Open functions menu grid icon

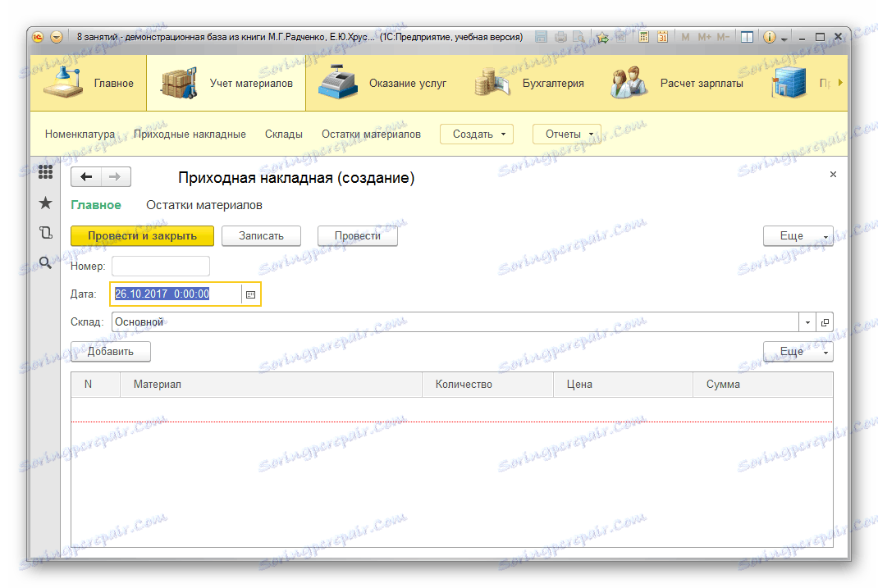click(45, 171)
